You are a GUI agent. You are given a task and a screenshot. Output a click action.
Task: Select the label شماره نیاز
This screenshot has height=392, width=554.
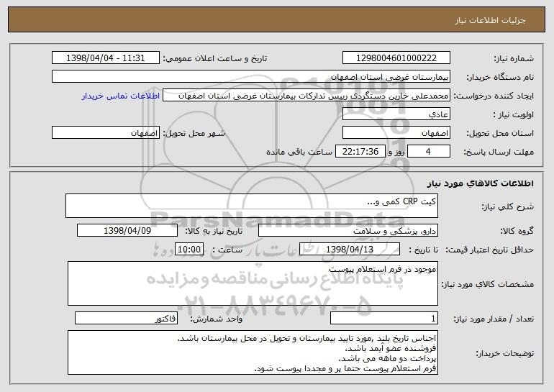[514, 58]
